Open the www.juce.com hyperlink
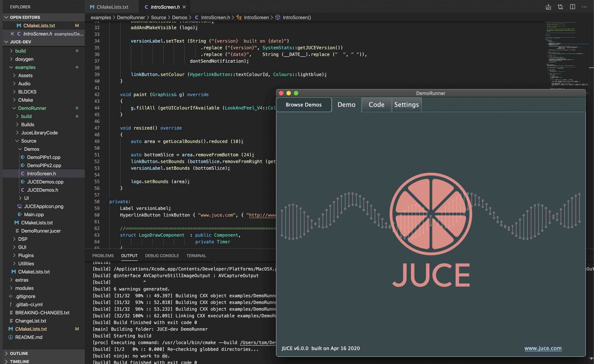594x364 pixels. 543,348
